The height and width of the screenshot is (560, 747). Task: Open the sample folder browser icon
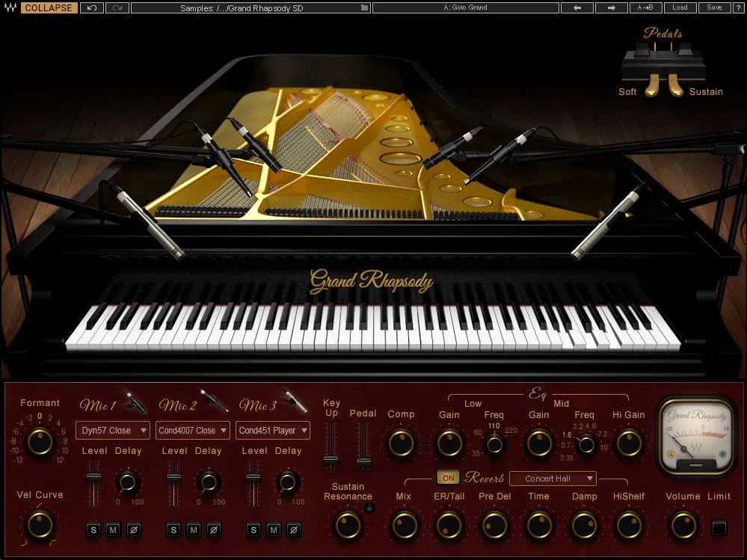364,7
